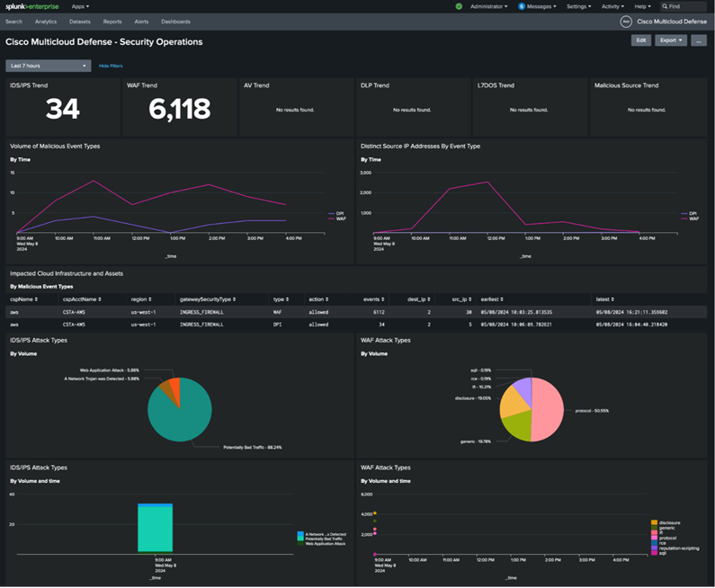The width and height of the screenshot is (715, 588).
Task: Sort table by dest_ip column
Action: [418, 299]
